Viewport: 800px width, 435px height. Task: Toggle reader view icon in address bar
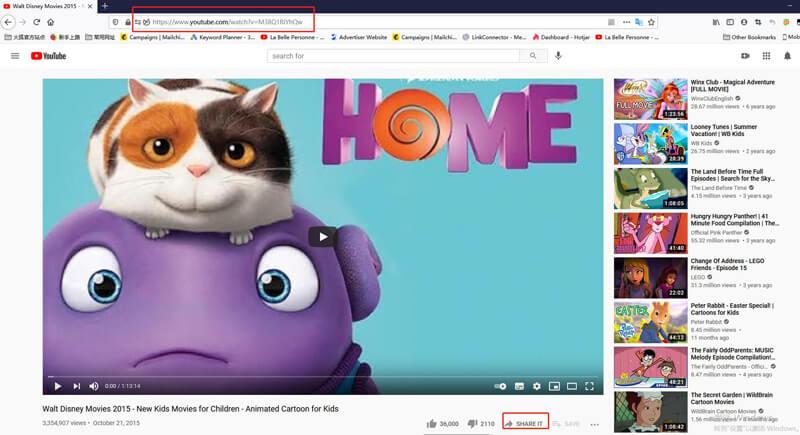click(x=611, y=22)
